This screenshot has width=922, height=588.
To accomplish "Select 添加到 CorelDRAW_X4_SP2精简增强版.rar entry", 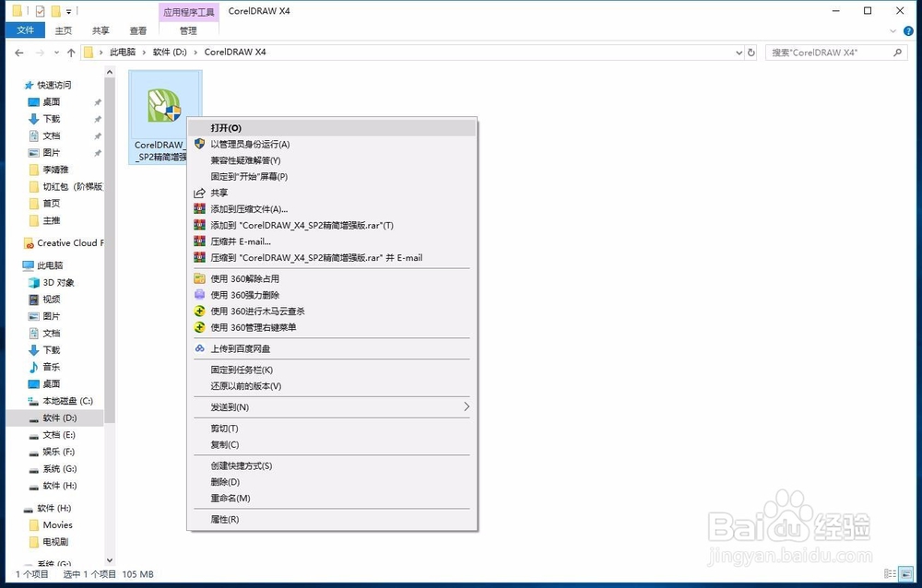I will point(332,225).
